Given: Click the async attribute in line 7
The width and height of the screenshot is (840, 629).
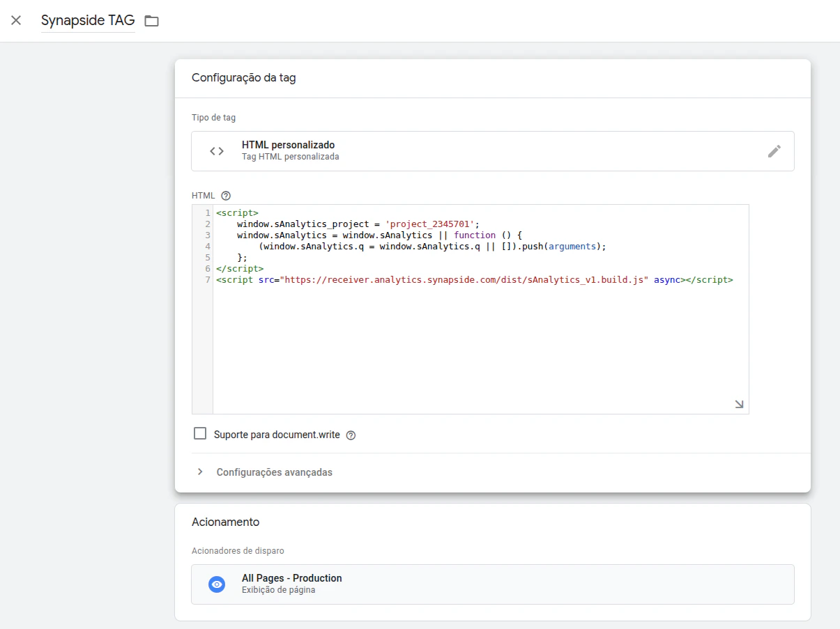Looking at the screenshot, I should [667, 280].
